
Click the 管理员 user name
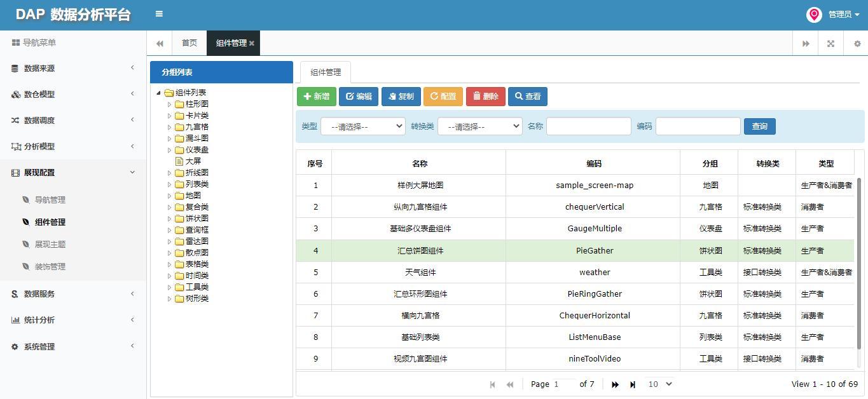tap(839, 15)
